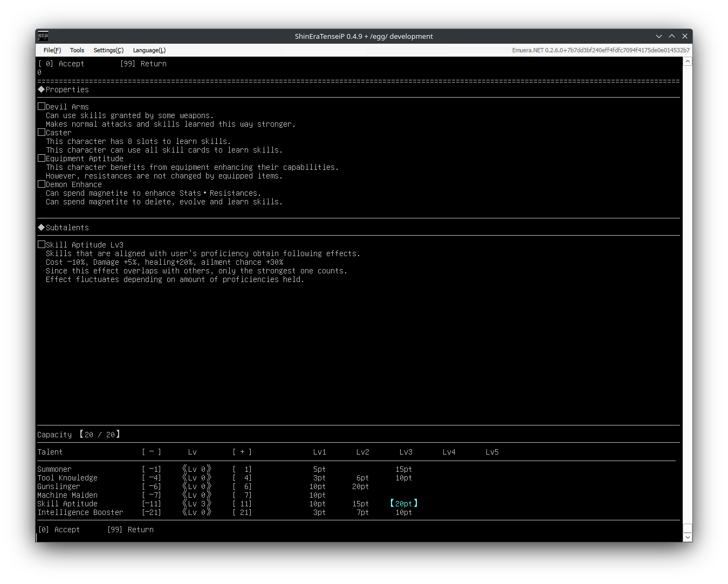Image resolution: width=728 pixels, height=584 pixels.
Task: Select Machine Maiden Lv1 10pt cost
Action: 318,495
